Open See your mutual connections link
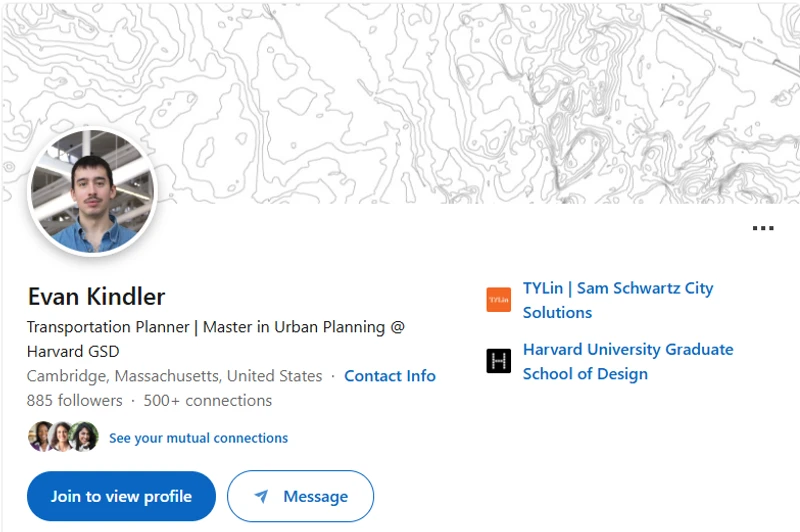Screen dimensions: 800x532 tap(198, 438)
